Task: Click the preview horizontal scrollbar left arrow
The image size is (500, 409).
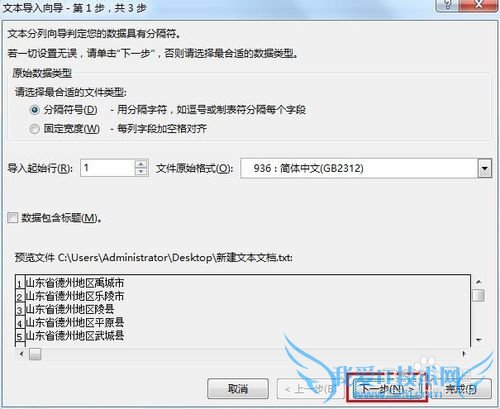Action: [22, 354]
